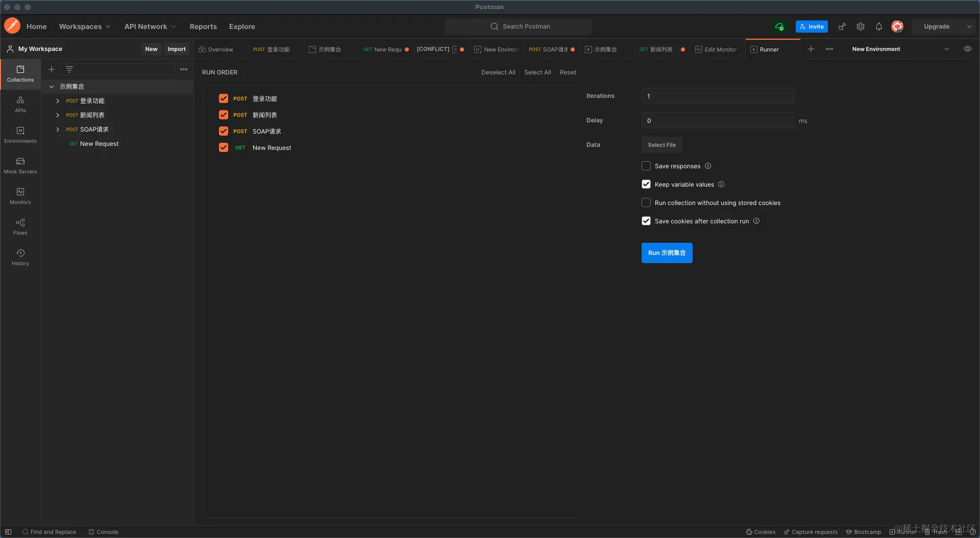This screenshot has width=980, height=538.
Task: Focus the Iterations input field
Action: pyautogui.click(x=718, y=96)
